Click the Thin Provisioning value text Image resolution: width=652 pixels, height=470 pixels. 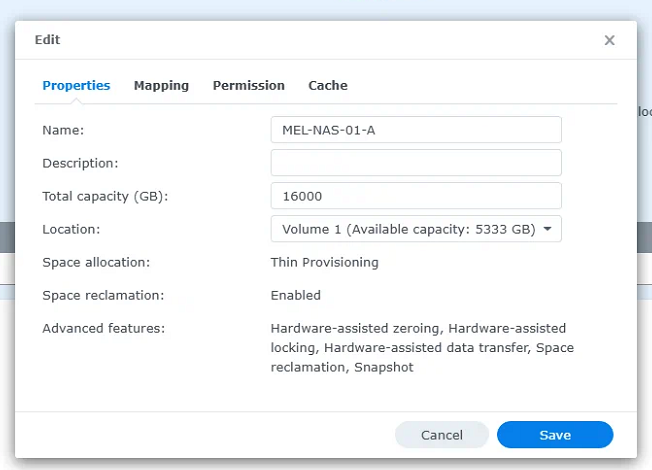coord(324,262)
